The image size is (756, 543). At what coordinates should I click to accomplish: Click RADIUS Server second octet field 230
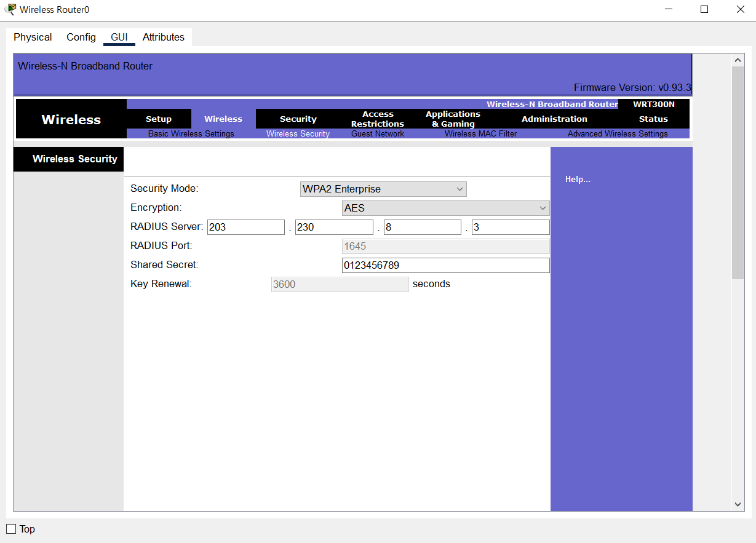[x=334, y=227]
